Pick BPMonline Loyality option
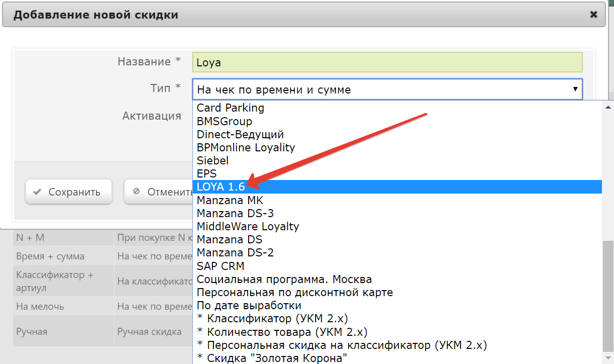This screenshot has height=364, width=614. coord(398,147)
